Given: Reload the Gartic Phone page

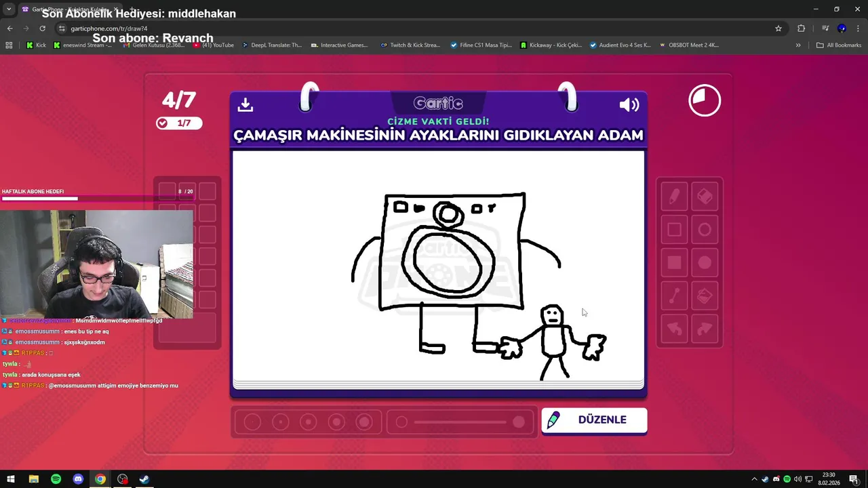Looking at the screenshot, I should click(42, 28).
